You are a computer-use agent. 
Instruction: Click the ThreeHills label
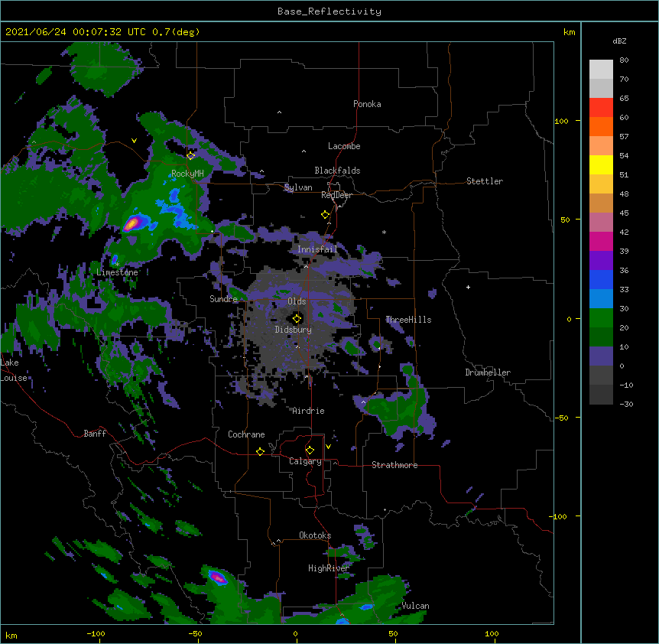[x=408, y=320]
